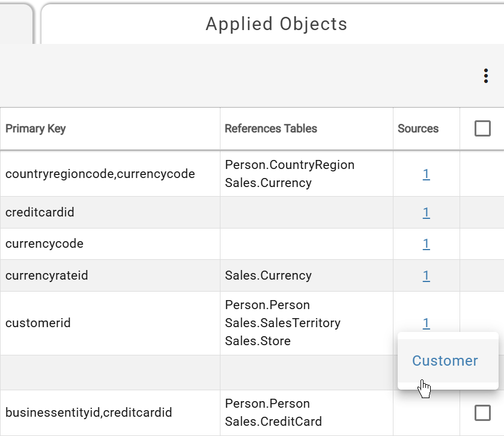The width and height of the screenshot is (504, 436).
Task: Click Sales.SalesTerritory in customerid row
Action: 282,323
